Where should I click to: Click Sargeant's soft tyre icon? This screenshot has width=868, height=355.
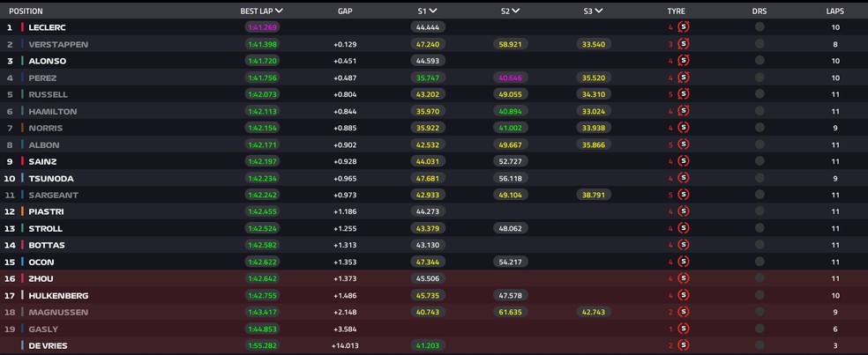point(684,195)
